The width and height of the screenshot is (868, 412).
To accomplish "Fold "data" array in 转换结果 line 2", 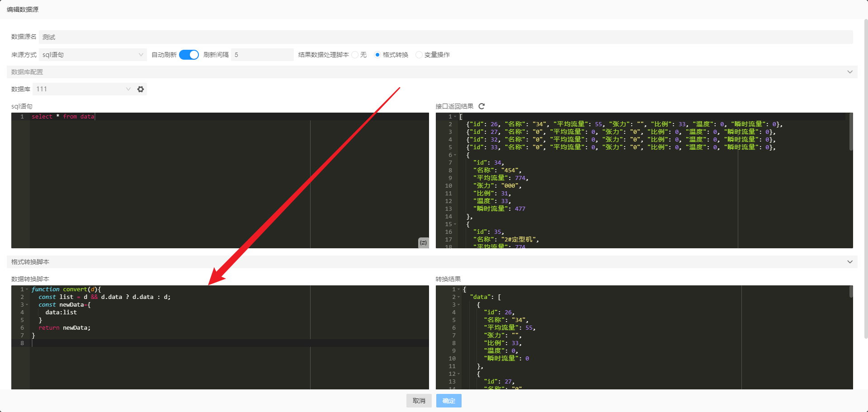I will 459,297.
